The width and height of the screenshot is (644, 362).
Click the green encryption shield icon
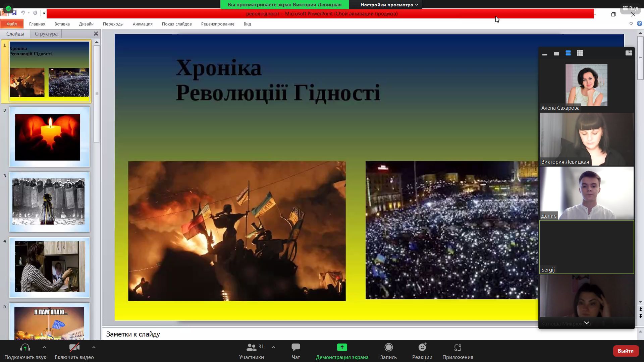(x=8, y=9)
